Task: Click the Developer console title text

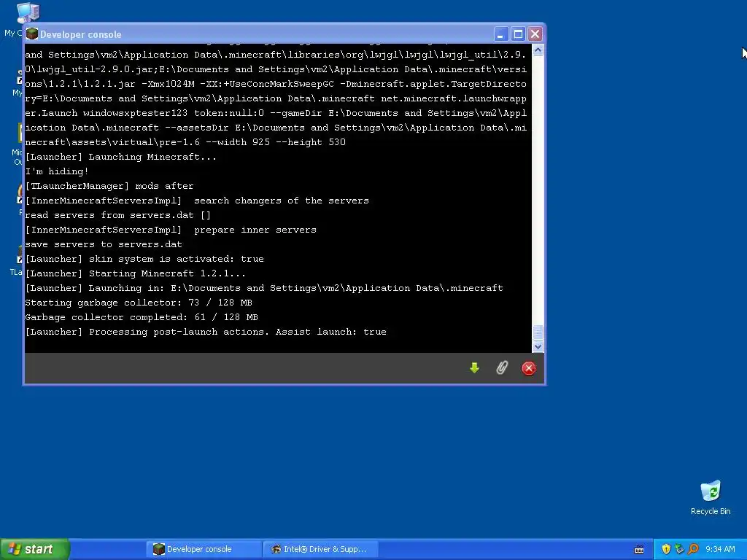Action: pos(80,34)
